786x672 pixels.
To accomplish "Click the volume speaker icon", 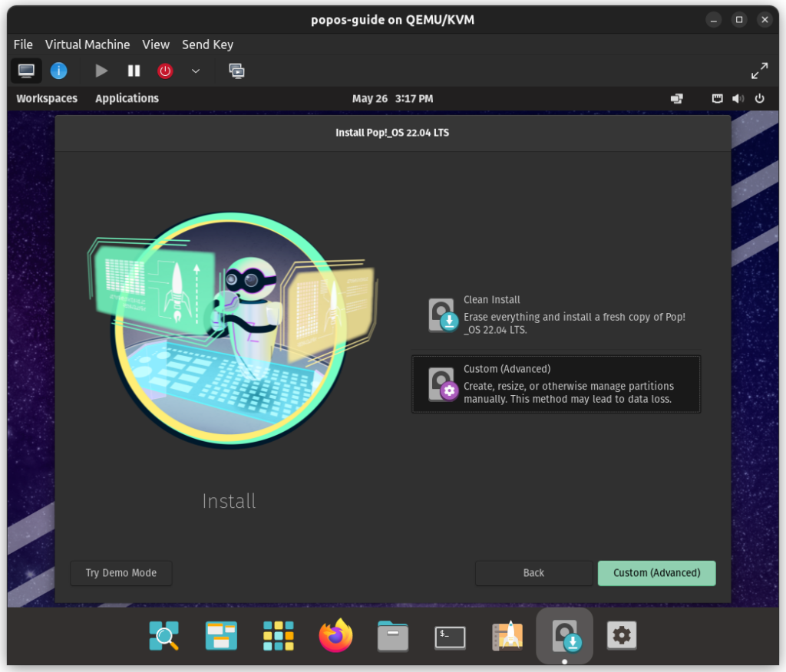I will [x=738, y=98].
